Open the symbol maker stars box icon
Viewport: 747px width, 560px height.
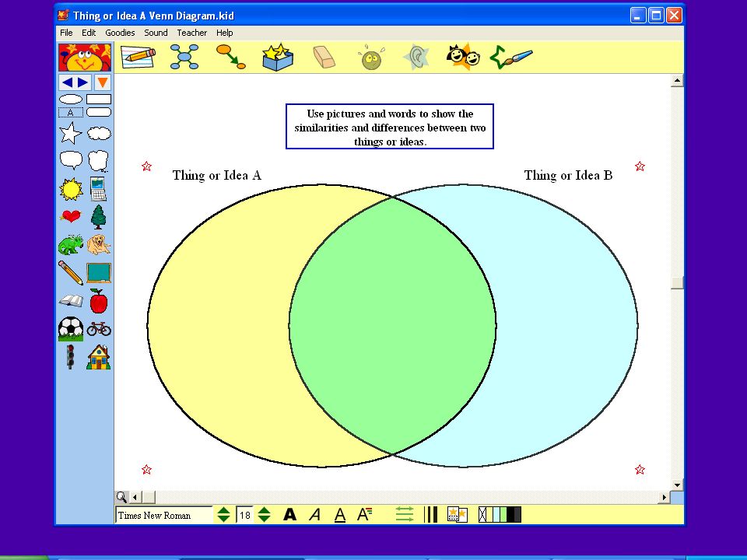click(278, 57)
